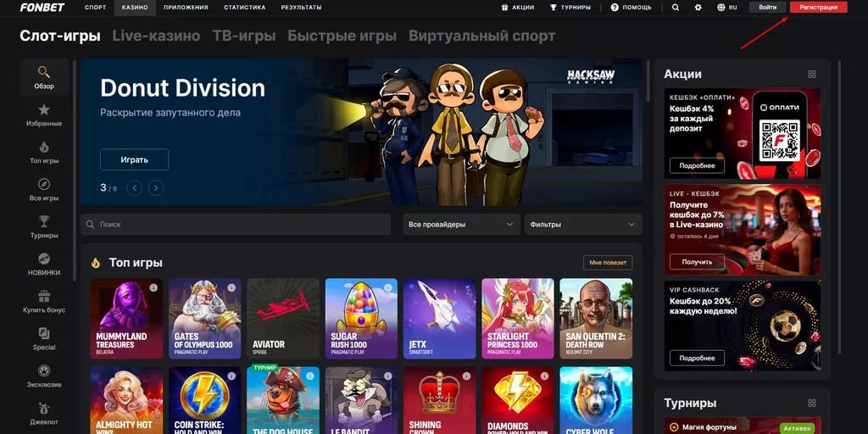Expand the Все провайдеры dropdown

click(461, 225)
